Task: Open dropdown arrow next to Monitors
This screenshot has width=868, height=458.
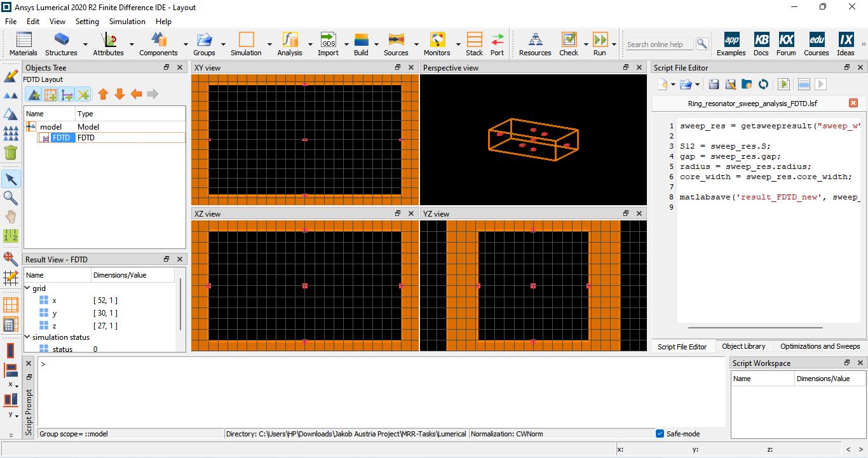Action: tap(457, 44)
